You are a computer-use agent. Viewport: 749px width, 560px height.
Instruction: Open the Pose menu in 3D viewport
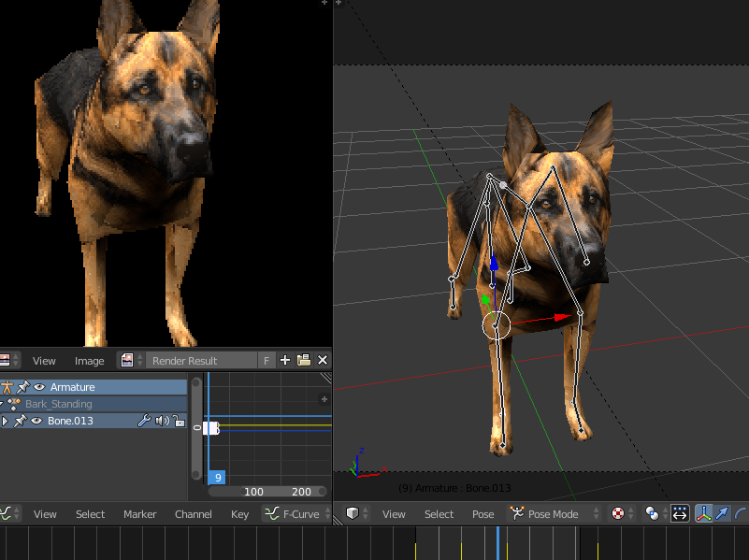(483, 513)
